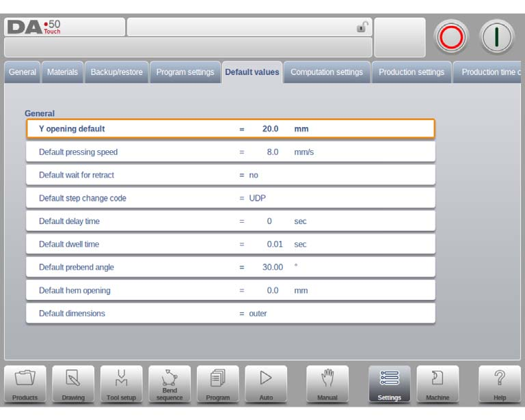Open the Materials tab

[62, 72]
